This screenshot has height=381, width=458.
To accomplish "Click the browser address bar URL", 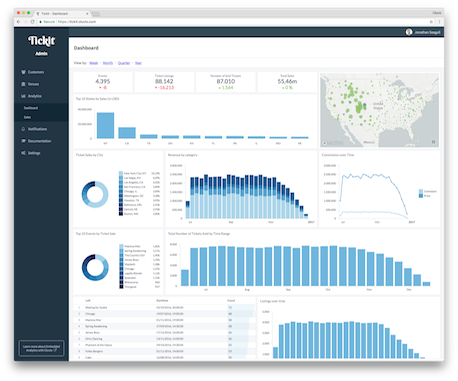I will coord(77,22).
